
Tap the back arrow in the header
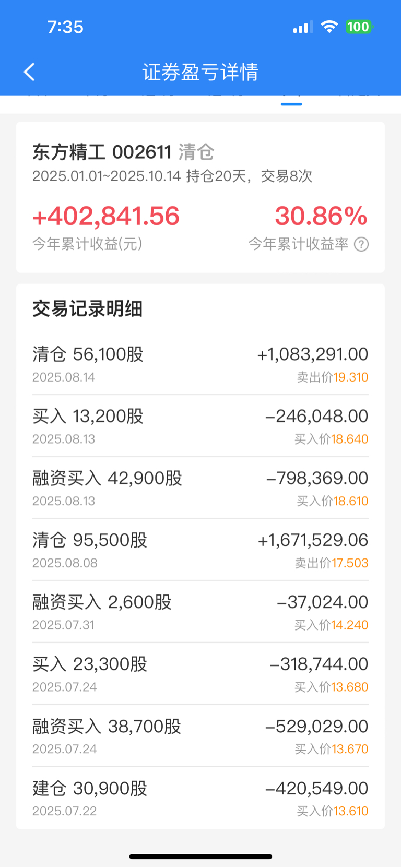coord(30,72)
